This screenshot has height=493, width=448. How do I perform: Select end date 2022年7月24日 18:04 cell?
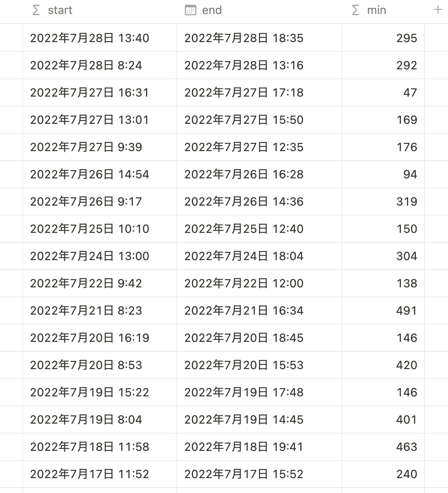259,256
